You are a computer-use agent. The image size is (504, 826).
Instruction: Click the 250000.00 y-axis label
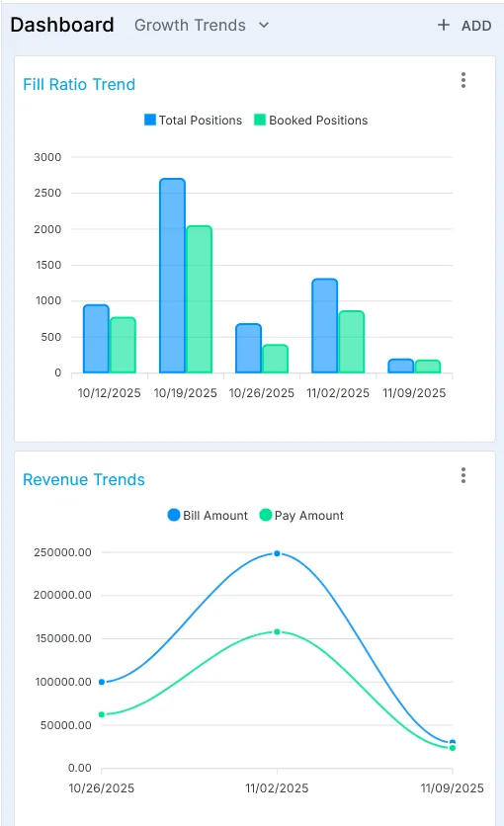[62, 552]
